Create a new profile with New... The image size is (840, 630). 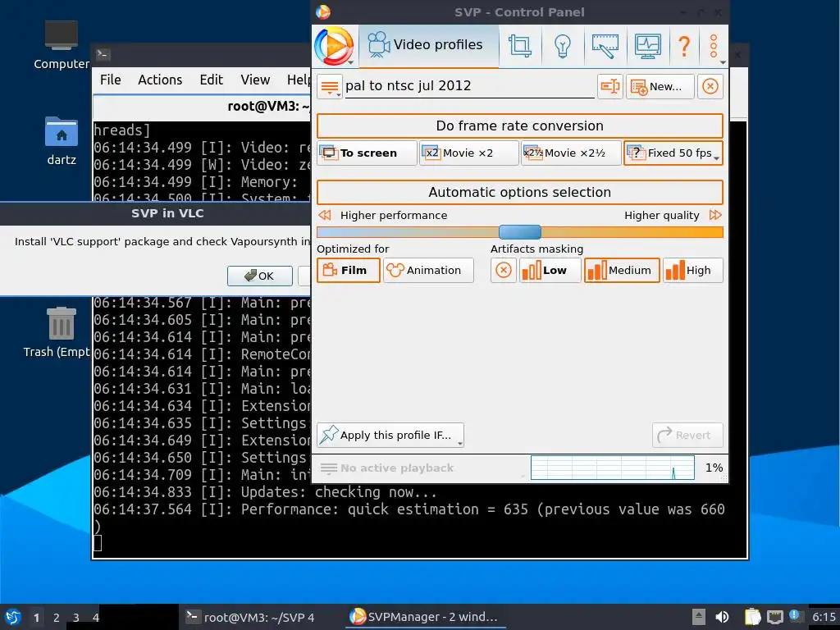coord(660,86)
